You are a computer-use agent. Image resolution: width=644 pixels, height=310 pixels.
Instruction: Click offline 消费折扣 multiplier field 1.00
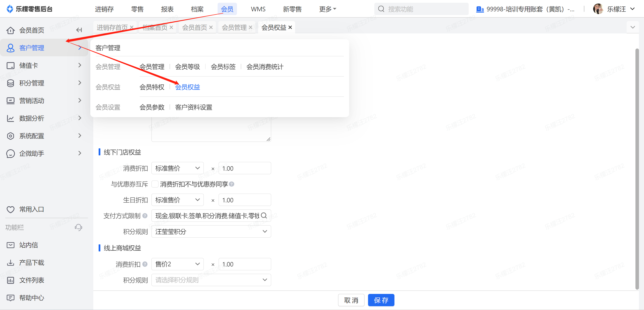click(245, 168)
